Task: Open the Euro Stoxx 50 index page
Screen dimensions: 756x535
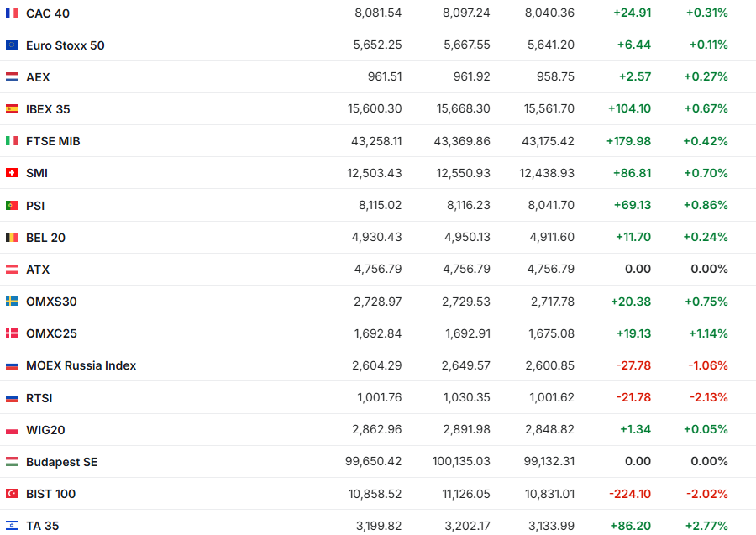Action: [x=66, y=45]
